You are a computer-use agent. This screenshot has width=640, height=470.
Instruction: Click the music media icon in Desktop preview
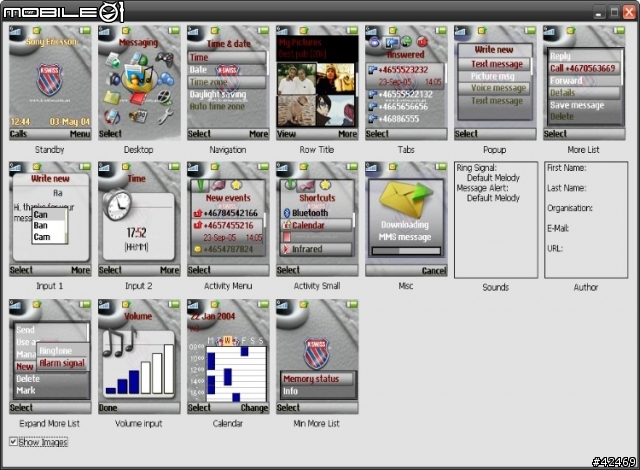(x=139, y=78)
